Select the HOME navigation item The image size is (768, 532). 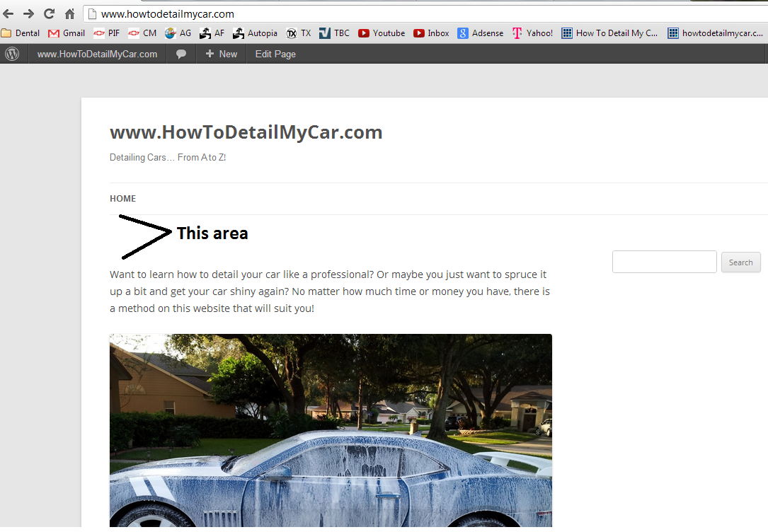coord(122,199)
